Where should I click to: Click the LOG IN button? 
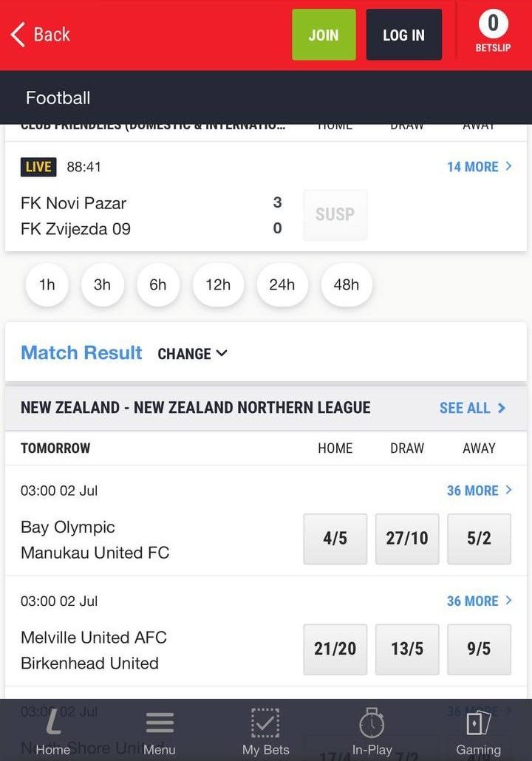(x=403, y=35)
